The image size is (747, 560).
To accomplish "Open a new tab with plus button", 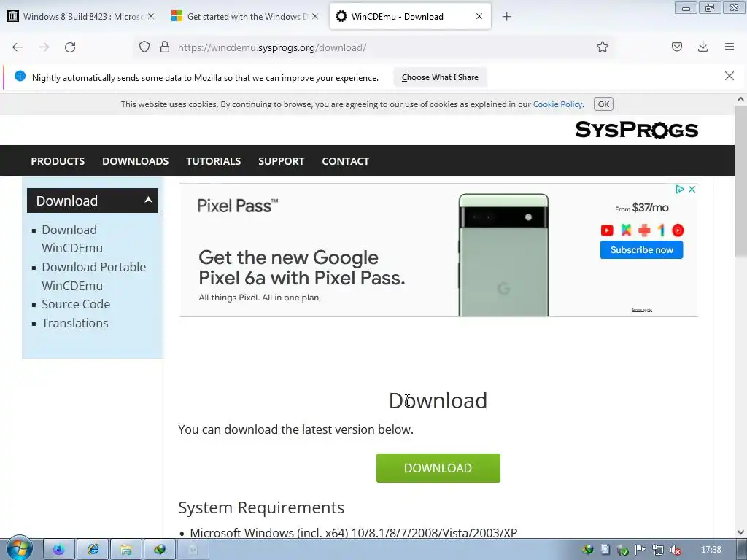I will pyautogui.click(x=506, y=17).
